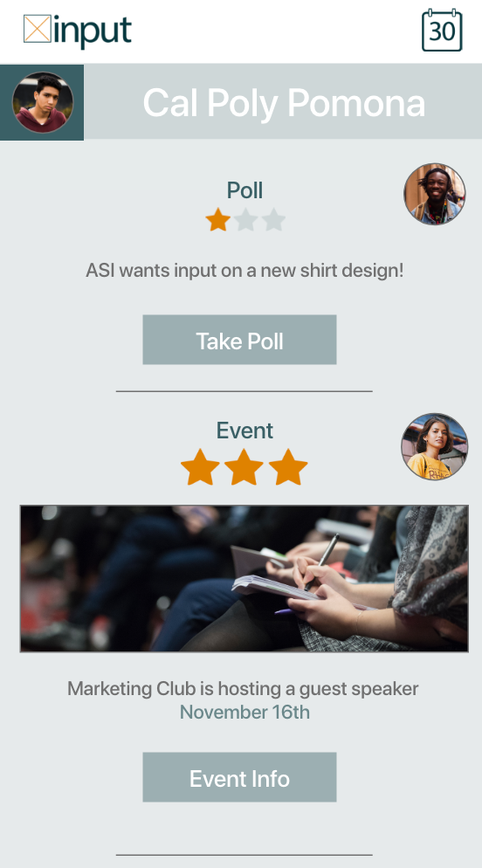Click the input app logo
This screenshot has height=868, width=482.
click(x=78, y=31)
